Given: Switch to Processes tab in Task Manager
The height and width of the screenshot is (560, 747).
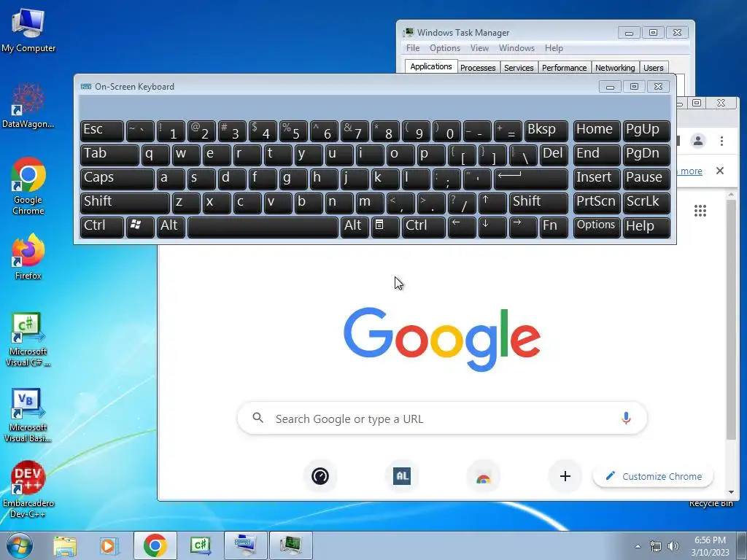Looking at the screenshot, I should pyautogui.click(x=478, y=68).
